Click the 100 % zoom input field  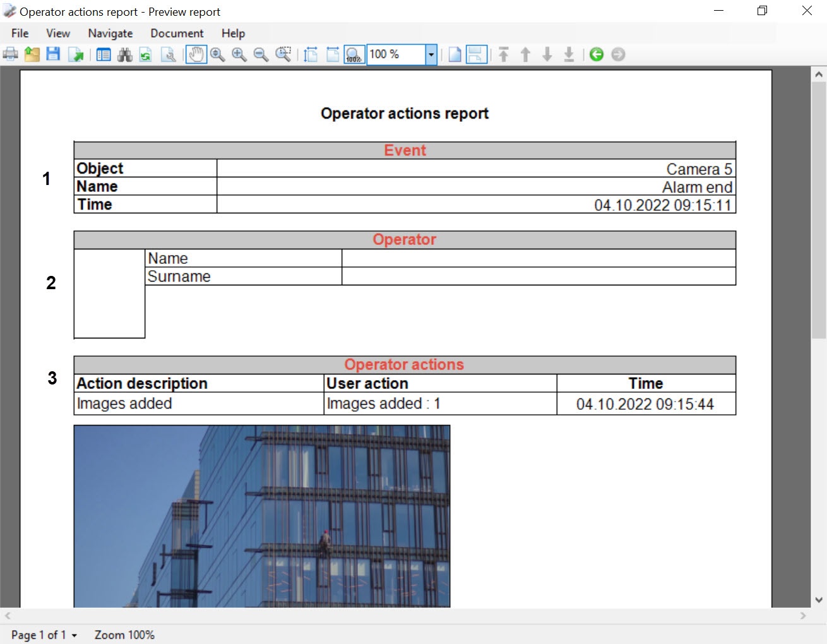396,55
